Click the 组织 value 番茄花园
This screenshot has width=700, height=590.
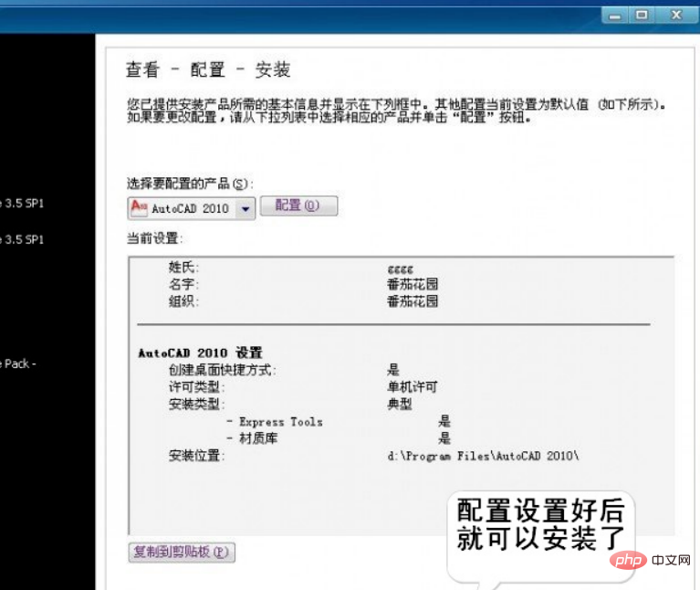point(413,301)
